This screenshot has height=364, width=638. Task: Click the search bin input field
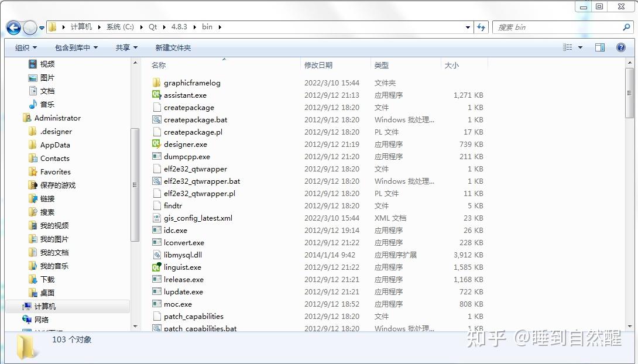point(557,28)
